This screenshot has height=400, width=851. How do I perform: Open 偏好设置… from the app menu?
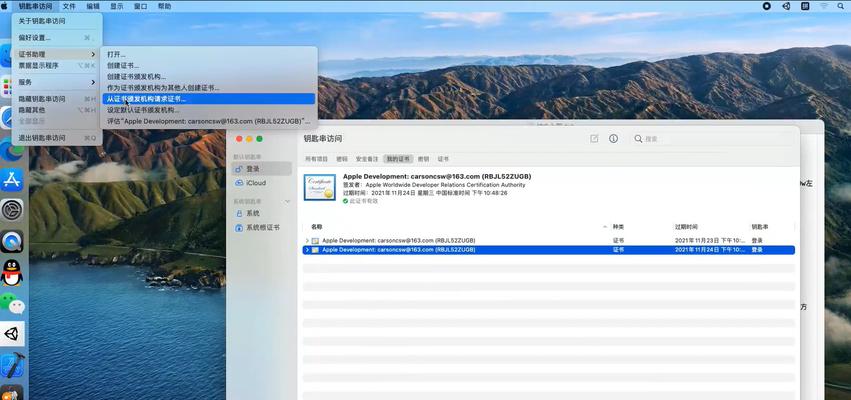57,38
